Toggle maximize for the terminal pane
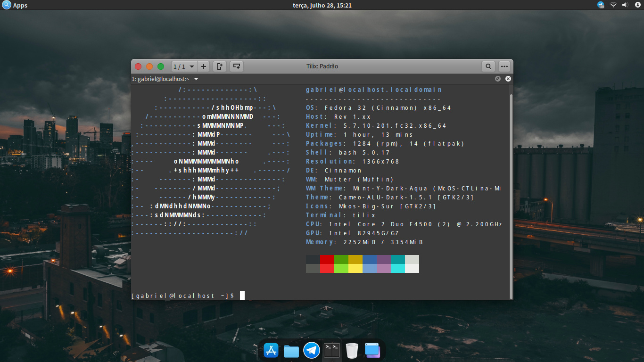This screenshot has width=644, height=362. pyautogui.click(x=498, y=79)
